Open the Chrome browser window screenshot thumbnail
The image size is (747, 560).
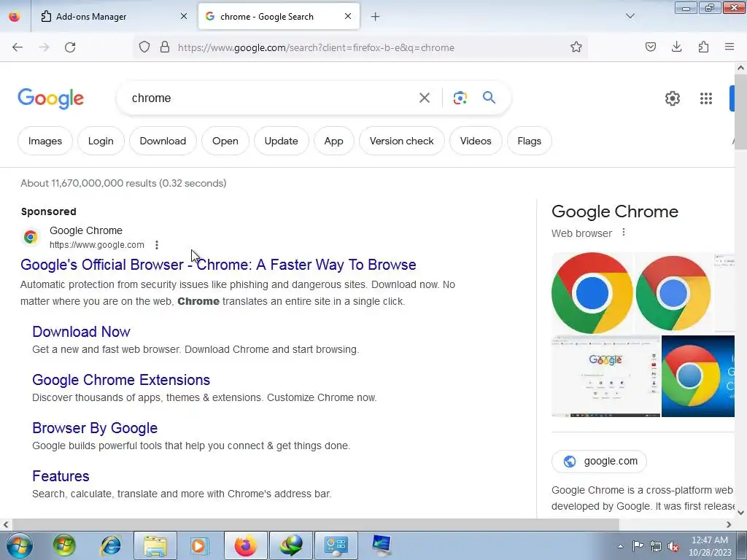(606, 376)
